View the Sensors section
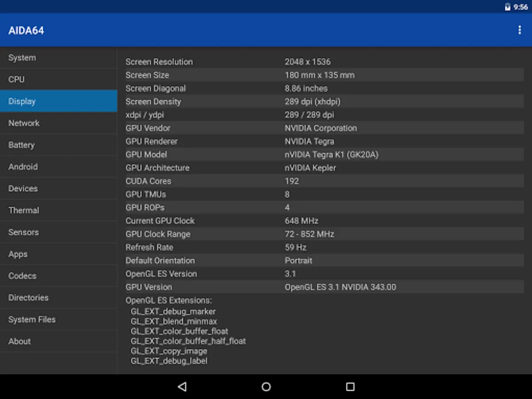532x399 pixels. point(59,232)
